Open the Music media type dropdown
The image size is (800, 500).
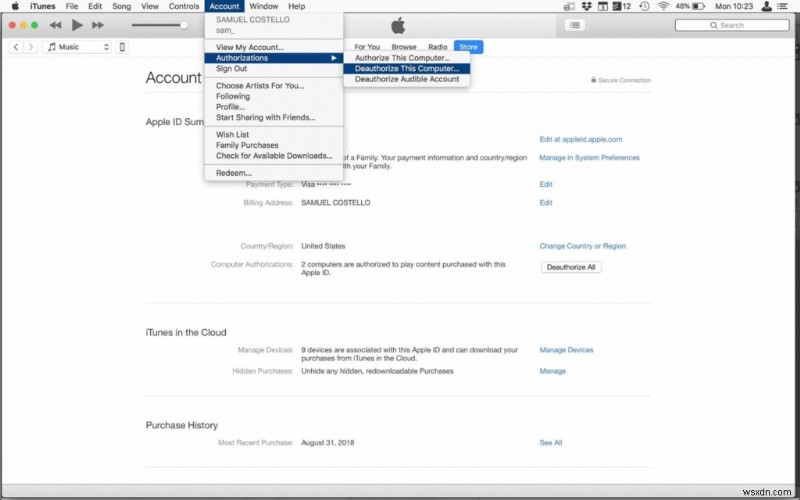[77, 47]
